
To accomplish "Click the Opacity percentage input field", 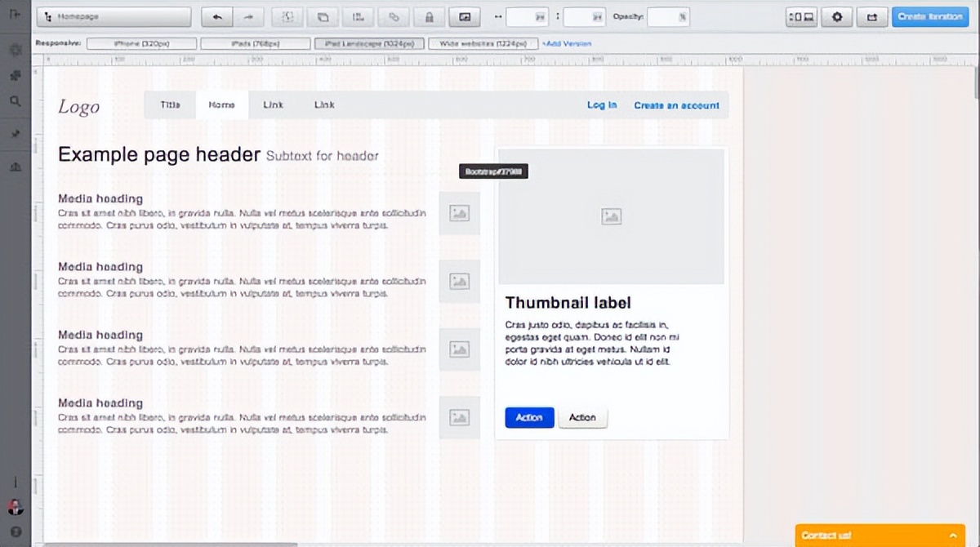I will [667, 17].
